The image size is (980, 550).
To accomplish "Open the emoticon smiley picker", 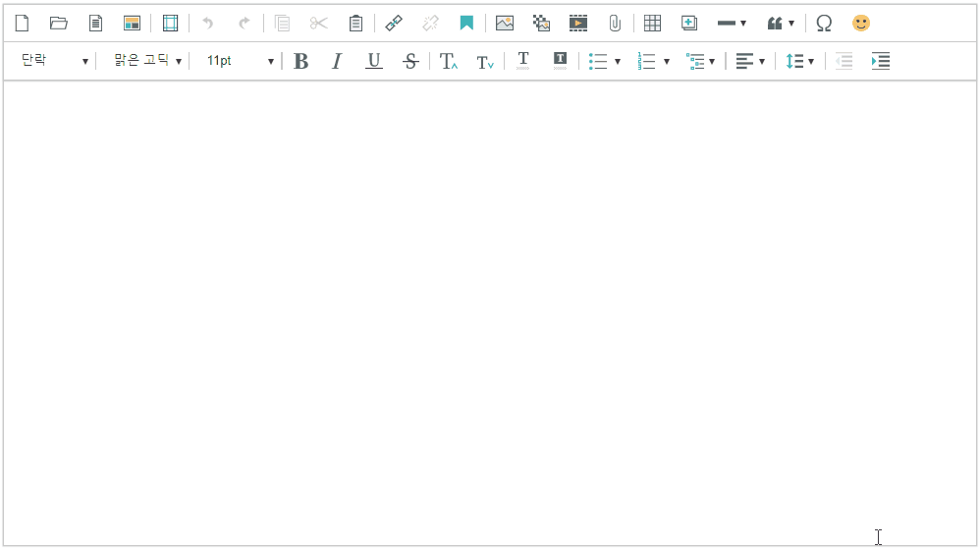I will pos(860,23).
